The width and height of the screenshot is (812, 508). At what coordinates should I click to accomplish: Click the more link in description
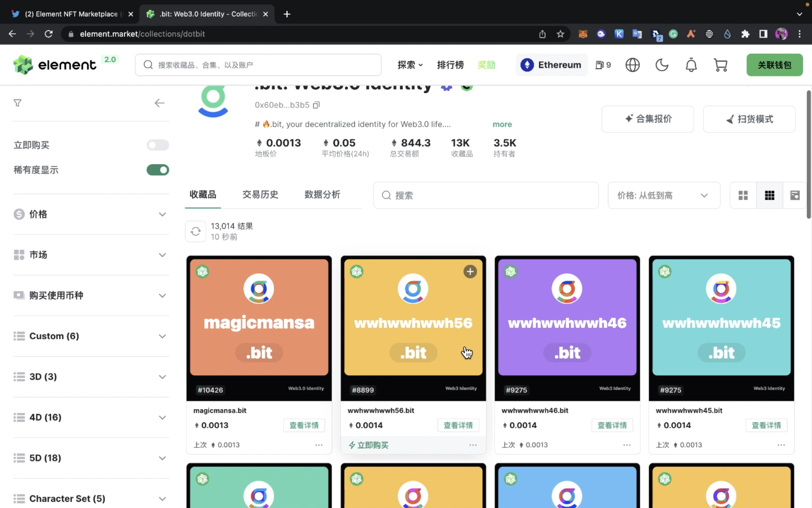point(502,124)
